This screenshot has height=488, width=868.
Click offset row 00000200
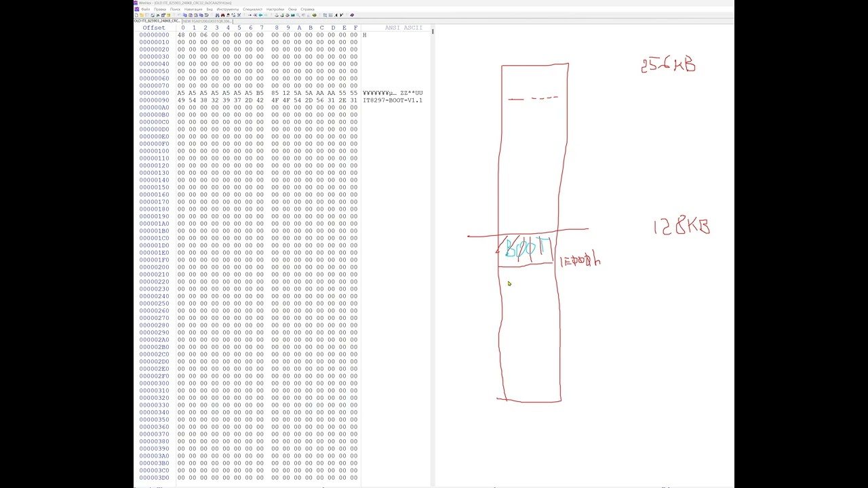[154, 267]
